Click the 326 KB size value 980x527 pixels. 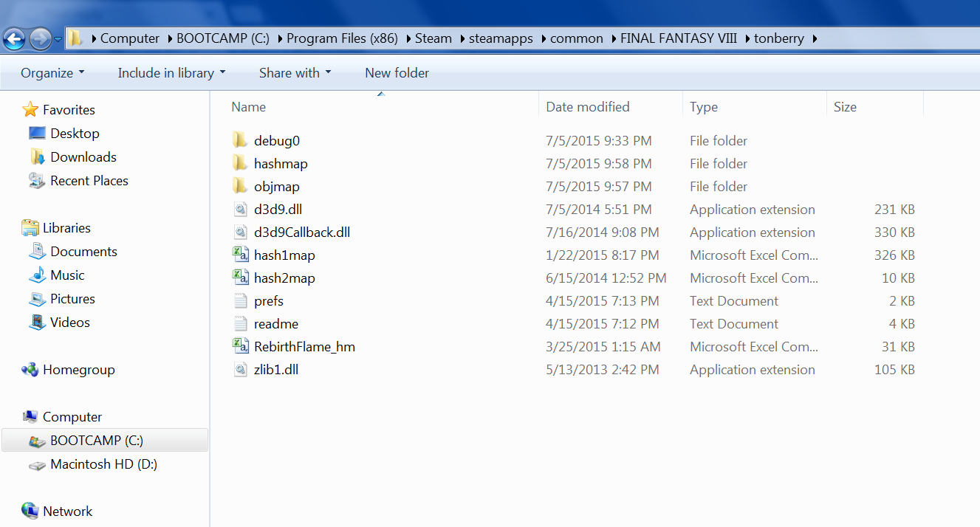(894, 255)
